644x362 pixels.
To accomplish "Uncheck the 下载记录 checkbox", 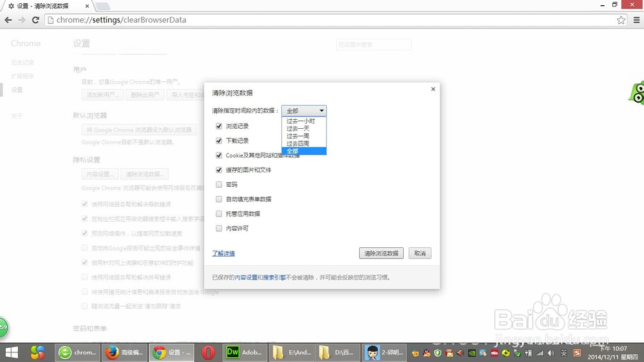I will tap(219, 140).
